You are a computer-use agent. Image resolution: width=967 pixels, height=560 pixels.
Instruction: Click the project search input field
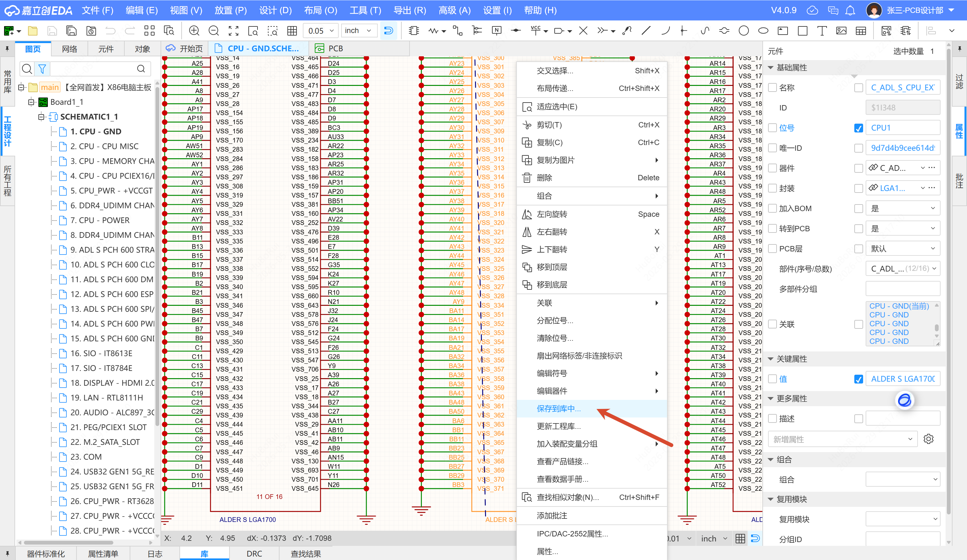[94, 69]
